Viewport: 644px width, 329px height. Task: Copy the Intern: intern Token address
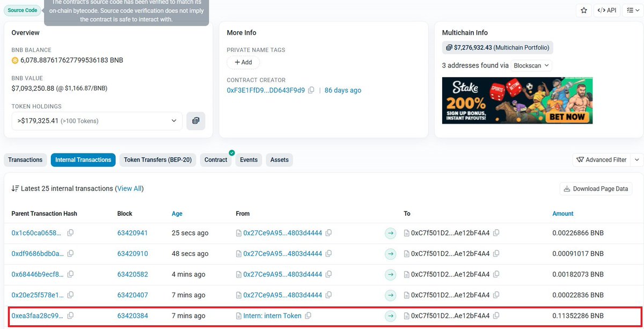pos(308,316)
